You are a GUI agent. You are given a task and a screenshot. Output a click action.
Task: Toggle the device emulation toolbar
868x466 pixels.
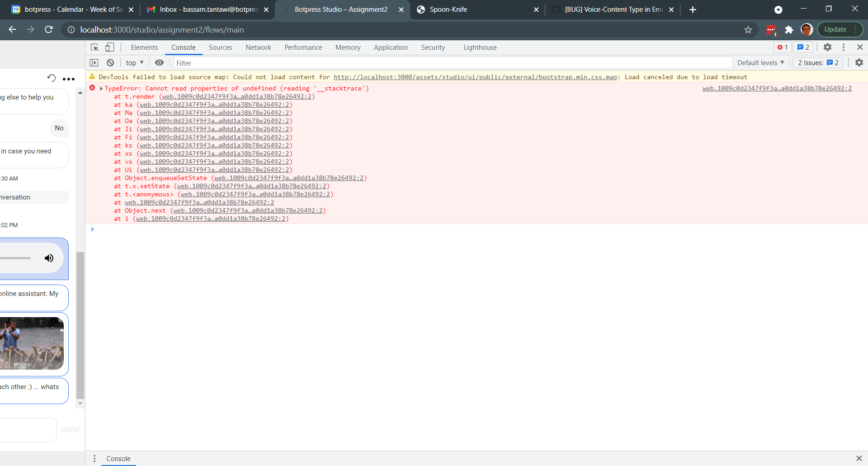109,47
